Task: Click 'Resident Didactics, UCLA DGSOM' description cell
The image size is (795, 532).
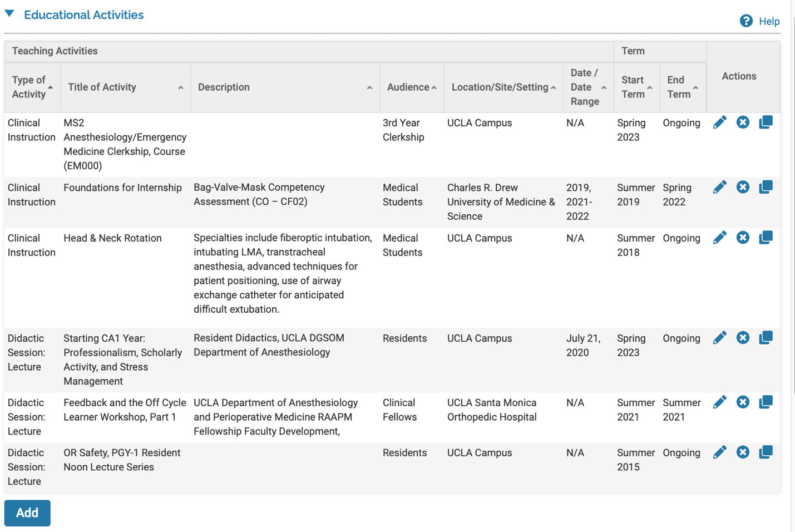Action: pyautogui.click(x=269, y=345)
